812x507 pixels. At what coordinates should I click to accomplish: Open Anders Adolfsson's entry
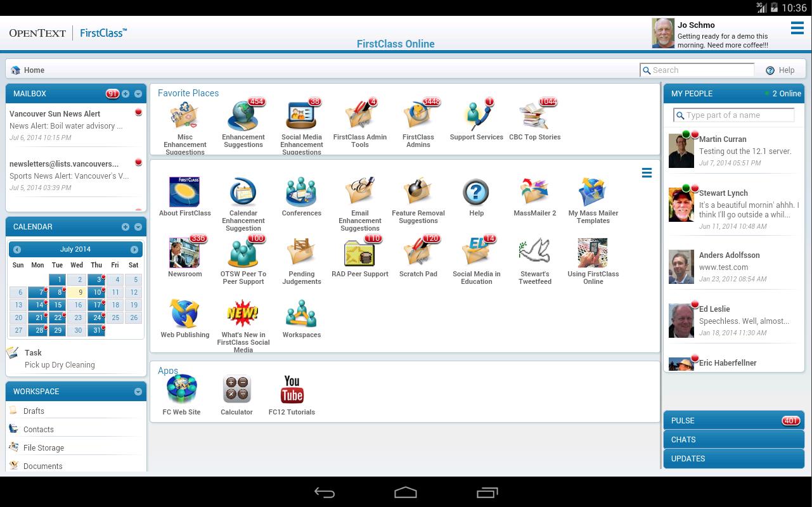(734, 266)
